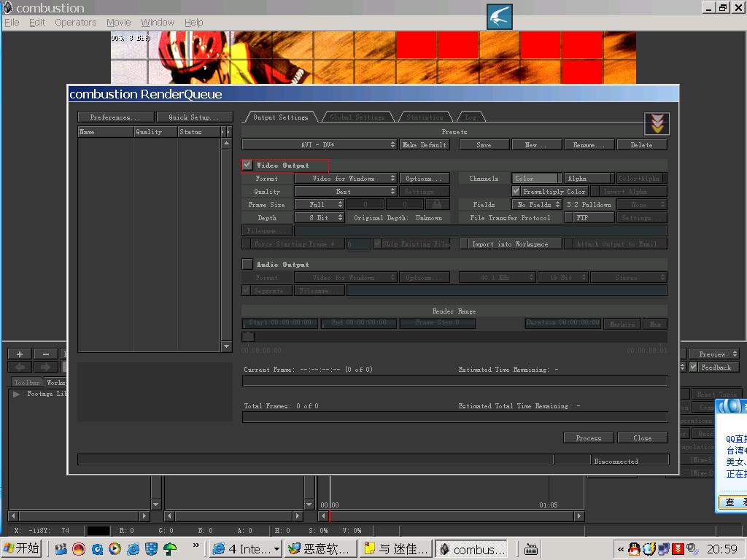Click the plus button in main window
The width and height of the screenshot is (747, 560).
20,354
